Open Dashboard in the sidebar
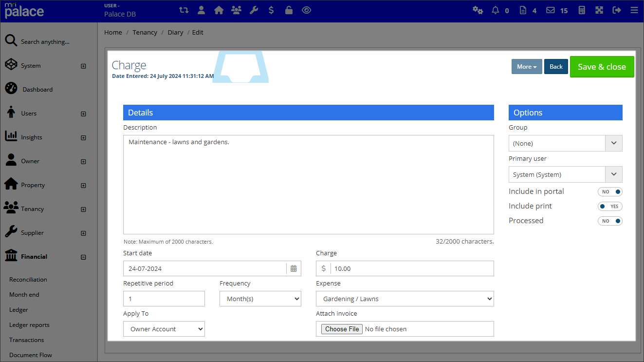Screen dimensions: 644x362 (37, 90)
